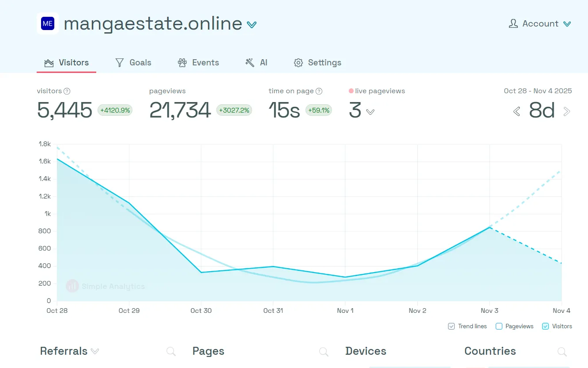The width and height of the screenshot is (588, 368).
Task: Switch to the Goals tab
Action: (x=139, y=62)
